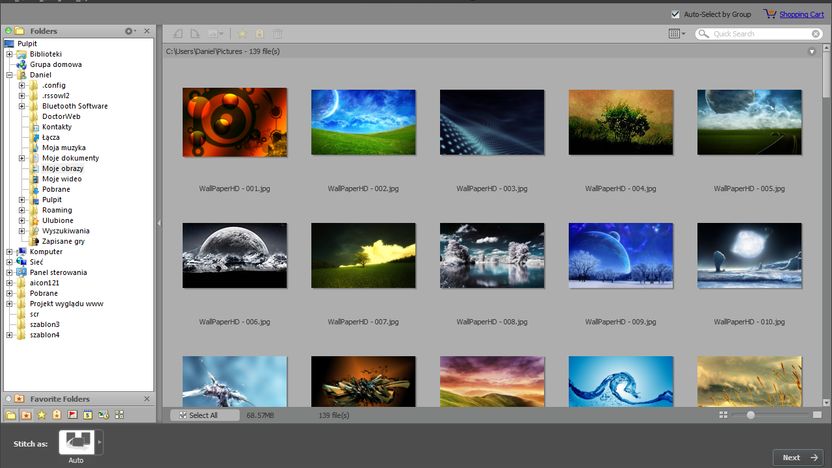Click the rotate left toolbar icon
Image resolution: width=832 pixels, height=468 pixels.
tap(178, 34)
